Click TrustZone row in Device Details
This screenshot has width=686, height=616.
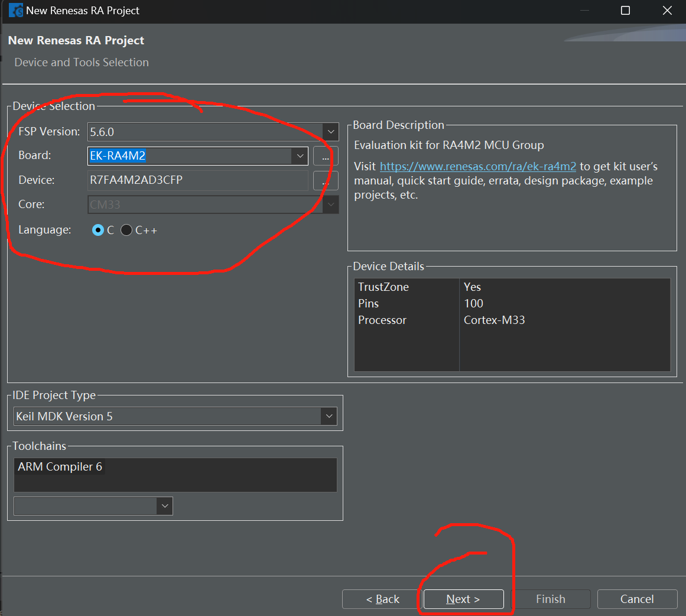coord(512,287)
